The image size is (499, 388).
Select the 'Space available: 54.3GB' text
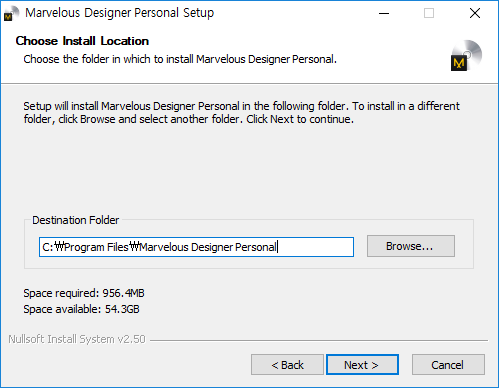(x=81, y=309)
